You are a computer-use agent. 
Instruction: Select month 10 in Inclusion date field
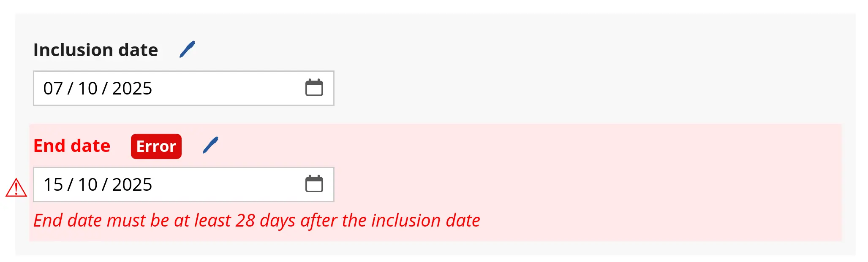pos(88,89)
